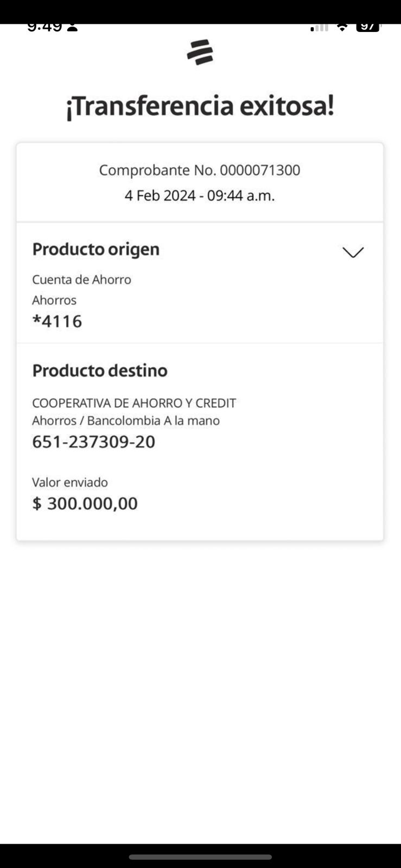Click the status bar clock time
This screenshot has width=401, height=868.
pos(44,27)
